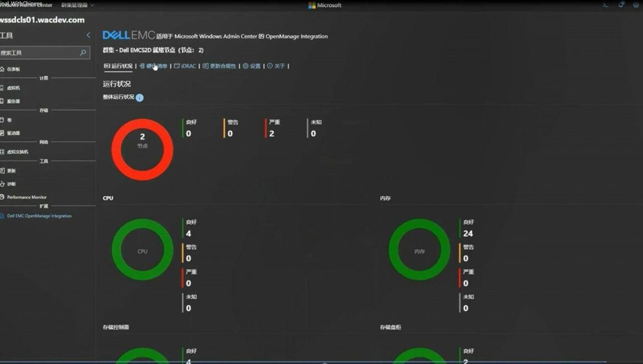Screen dimensions: 643x364
Task: Open the 虚拟交换机 virtual switches tool
Action: tap(14, 152)
